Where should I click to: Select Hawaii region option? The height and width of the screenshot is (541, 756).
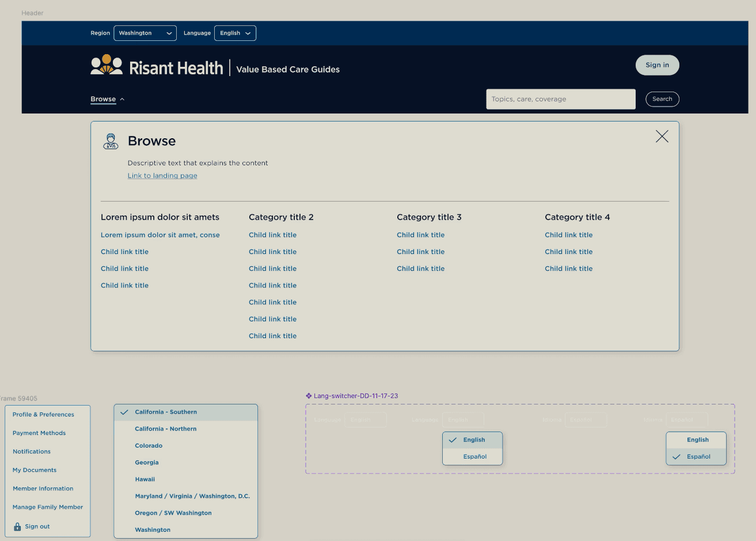[x=186, y=479]
